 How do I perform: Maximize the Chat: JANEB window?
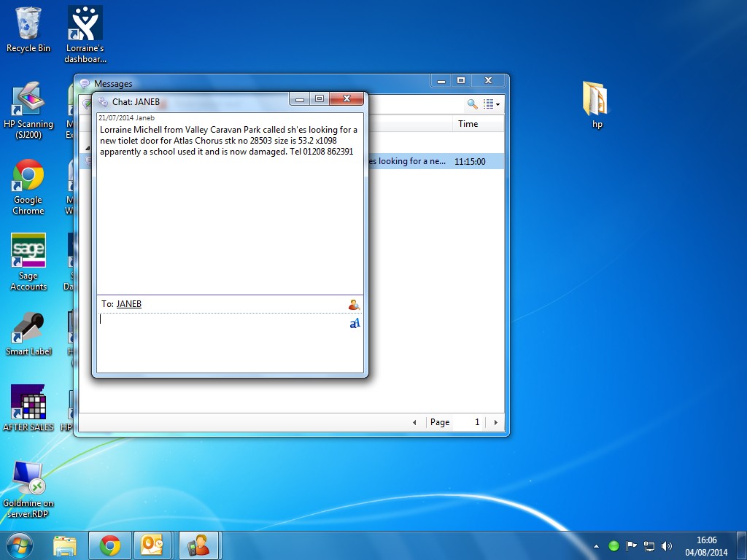[319, 99]
